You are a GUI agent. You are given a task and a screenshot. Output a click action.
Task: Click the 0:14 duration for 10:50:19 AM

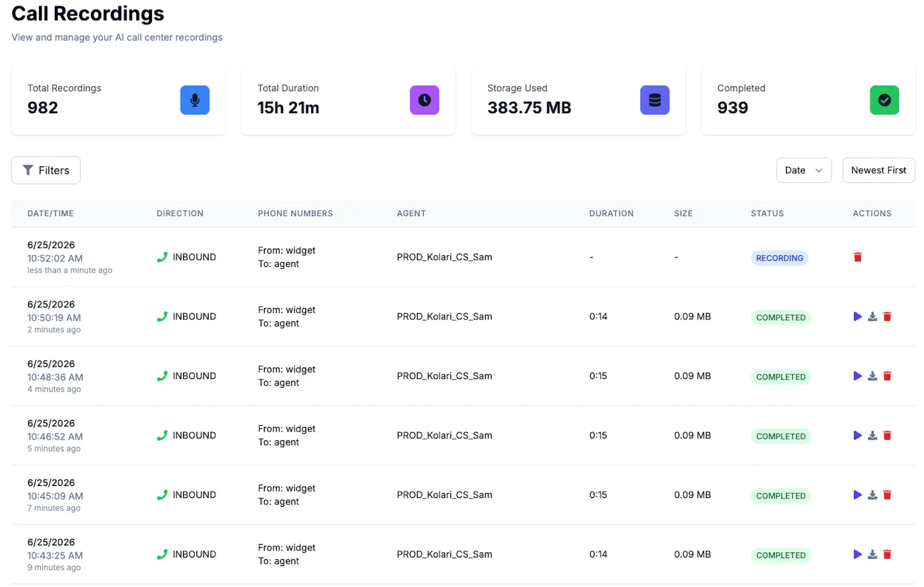pyautogui.click(x=598, y=317)
